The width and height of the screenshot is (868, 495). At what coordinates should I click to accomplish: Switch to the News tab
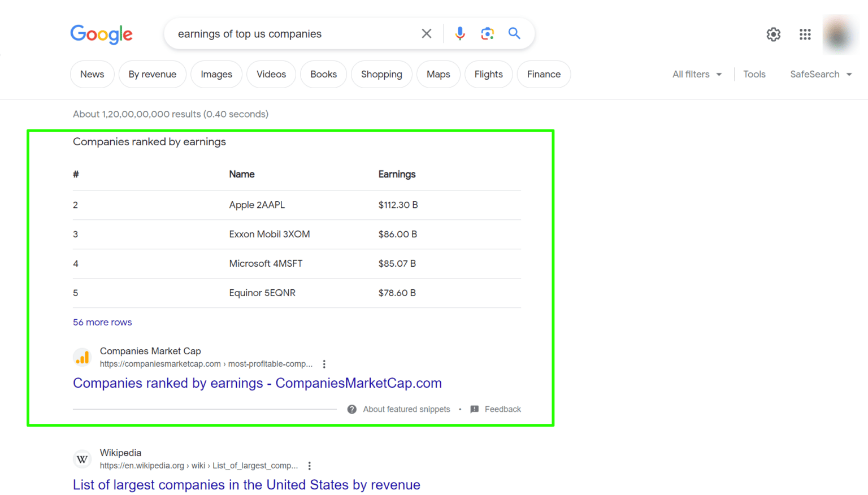92,74
